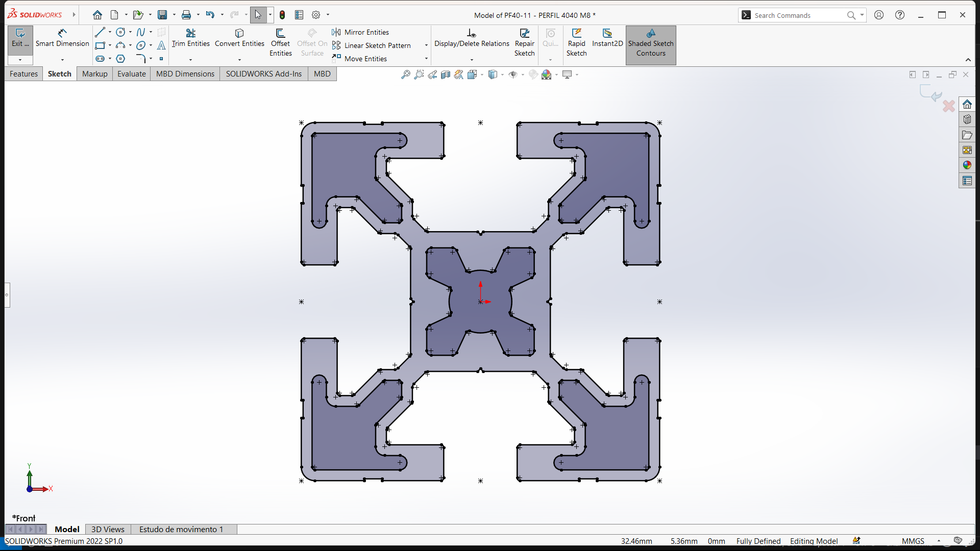
Task: Open the SOLIDWORKS Add-Ins tab
Action: click(x=264, y=74)
